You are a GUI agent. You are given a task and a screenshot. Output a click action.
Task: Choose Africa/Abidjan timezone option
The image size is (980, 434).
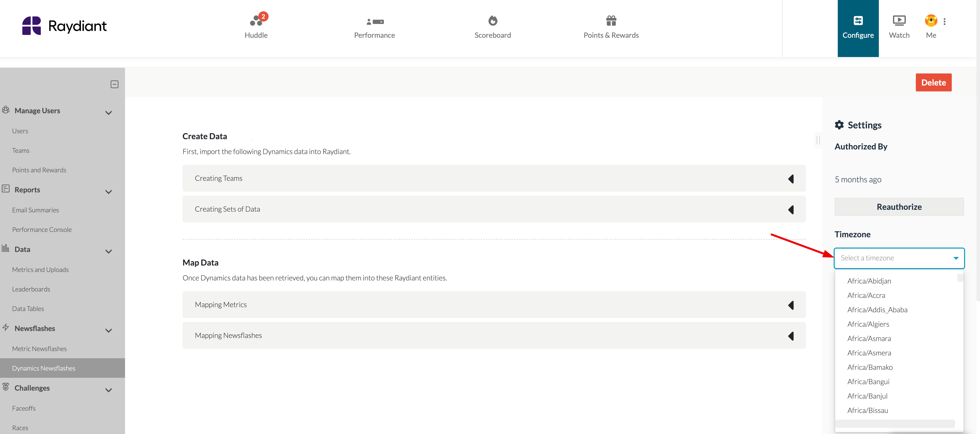[x=869, y=281]
